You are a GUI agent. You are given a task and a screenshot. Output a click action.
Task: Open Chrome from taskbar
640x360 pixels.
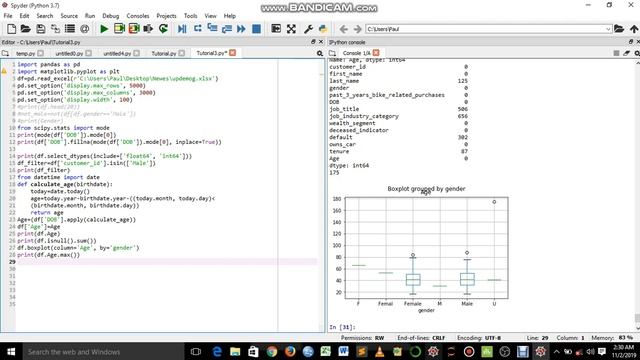(x=272, y=352)
